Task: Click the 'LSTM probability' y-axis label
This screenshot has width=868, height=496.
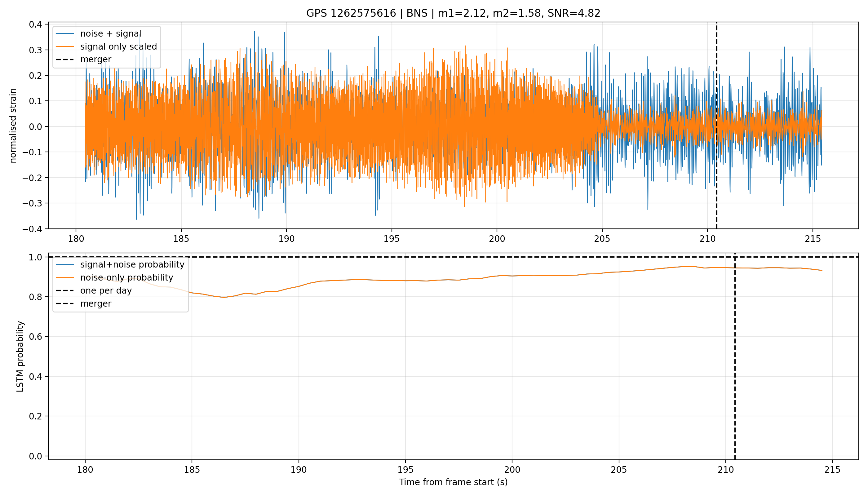Action: (20, 356)
